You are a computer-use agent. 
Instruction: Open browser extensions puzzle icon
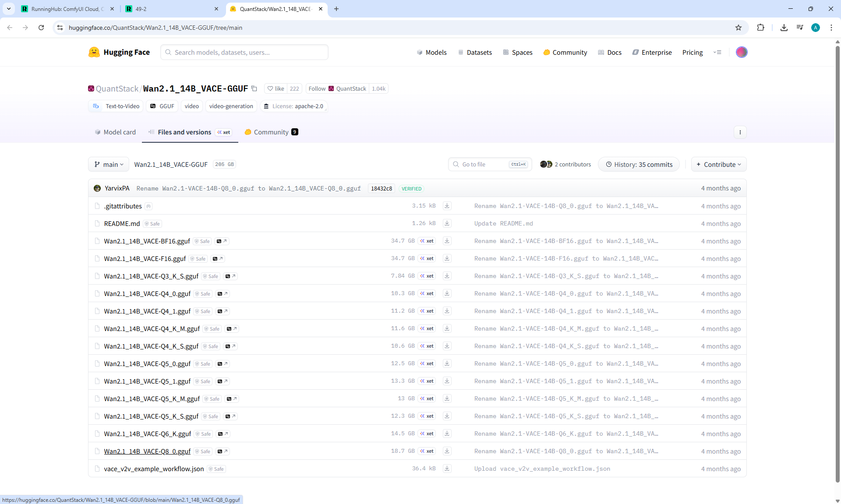coord(760,28)
